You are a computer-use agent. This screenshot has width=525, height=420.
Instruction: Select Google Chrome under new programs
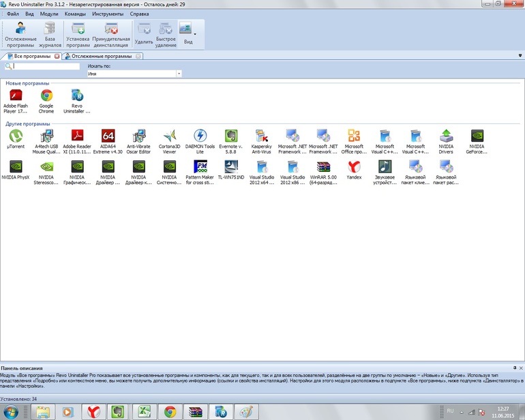(x=46, y=101)
